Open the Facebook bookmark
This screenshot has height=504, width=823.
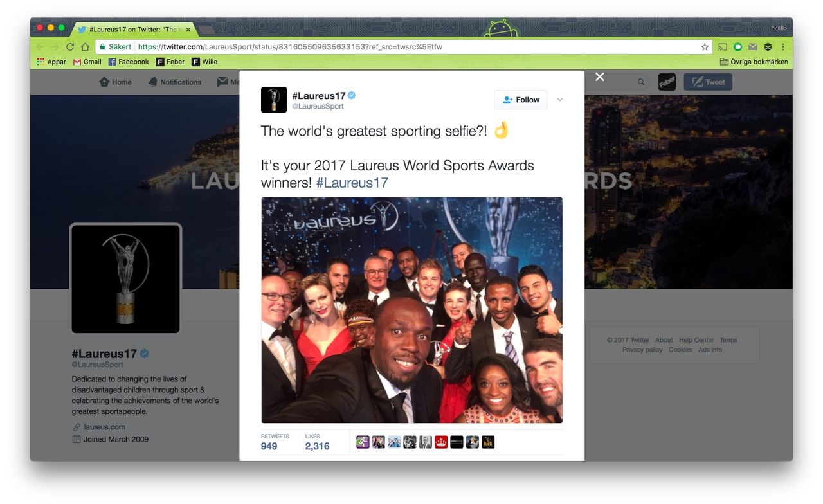pos(129,62)
